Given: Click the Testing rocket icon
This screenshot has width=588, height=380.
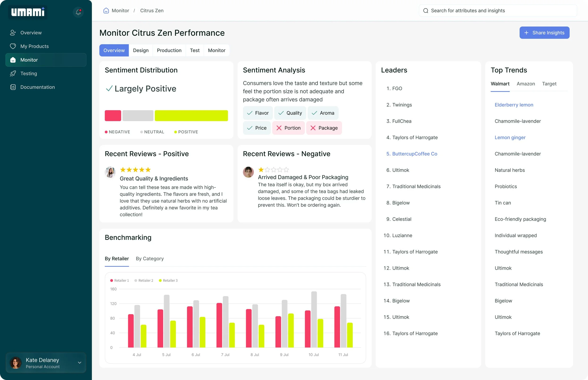Looking at the screenshot, I should pos(13,74).
